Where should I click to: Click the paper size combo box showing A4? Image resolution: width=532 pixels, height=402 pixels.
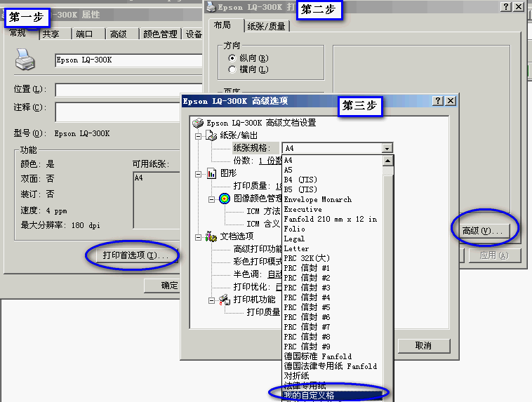pos(338,148)
